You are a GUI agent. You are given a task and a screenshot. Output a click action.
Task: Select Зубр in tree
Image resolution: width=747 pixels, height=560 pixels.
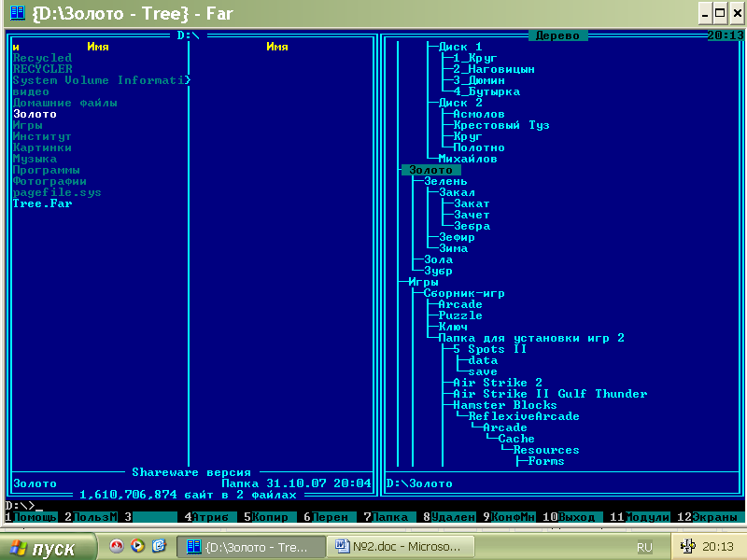pos(438,271)
